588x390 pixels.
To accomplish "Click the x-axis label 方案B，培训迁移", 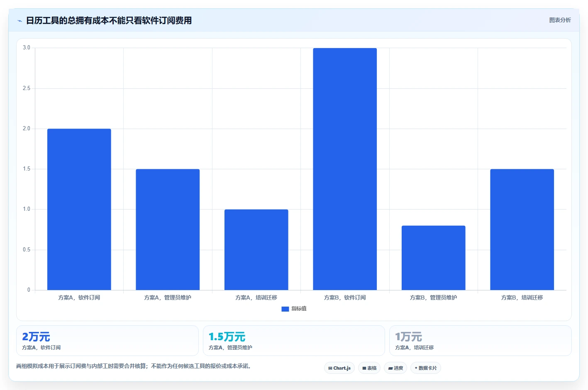I will point(522,297).
